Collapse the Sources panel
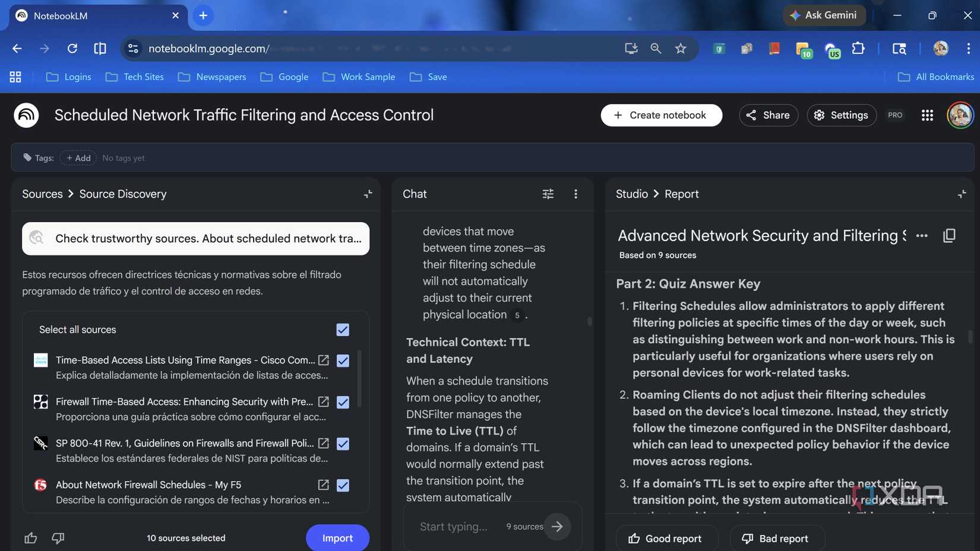 [368, 194]
